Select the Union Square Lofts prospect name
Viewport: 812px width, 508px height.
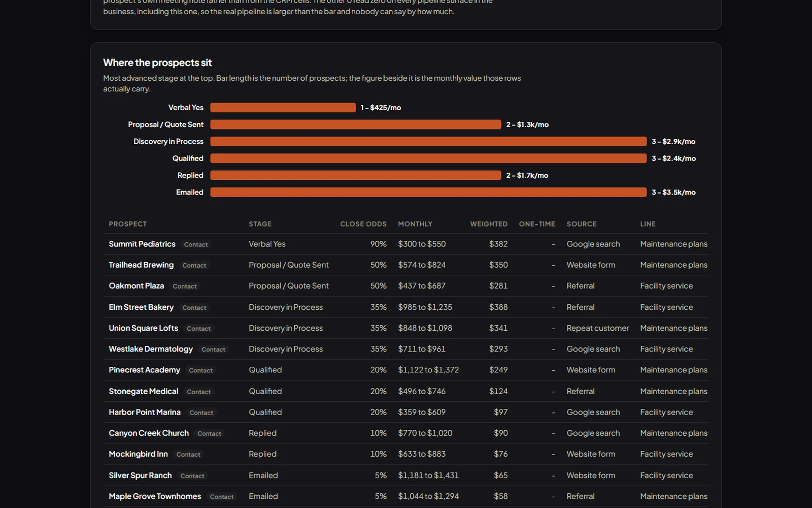point(144,328)
